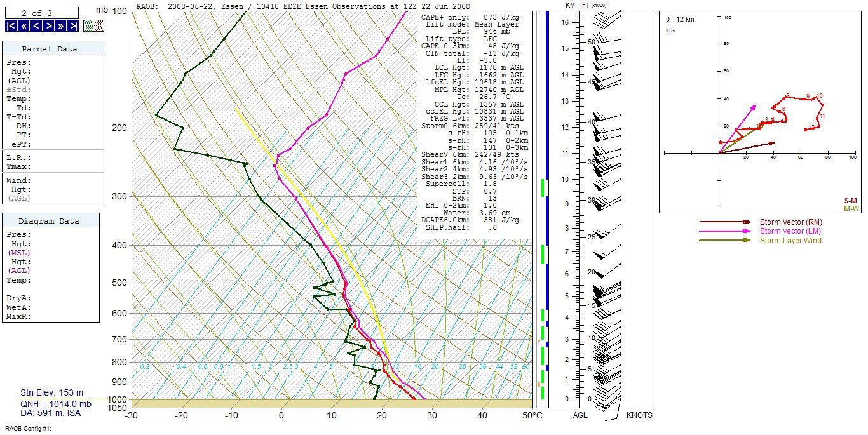Select the 'Diagram Data' panel header
The image size is (868, 435).
51,221
